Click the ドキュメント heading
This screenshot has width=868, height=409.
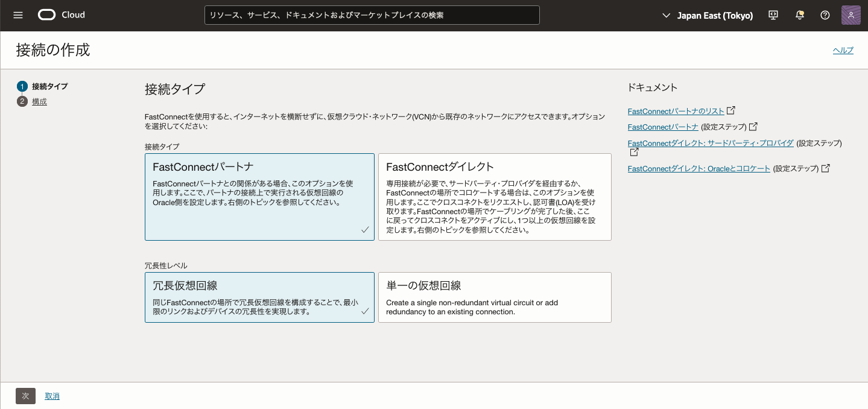pos(653,87)
